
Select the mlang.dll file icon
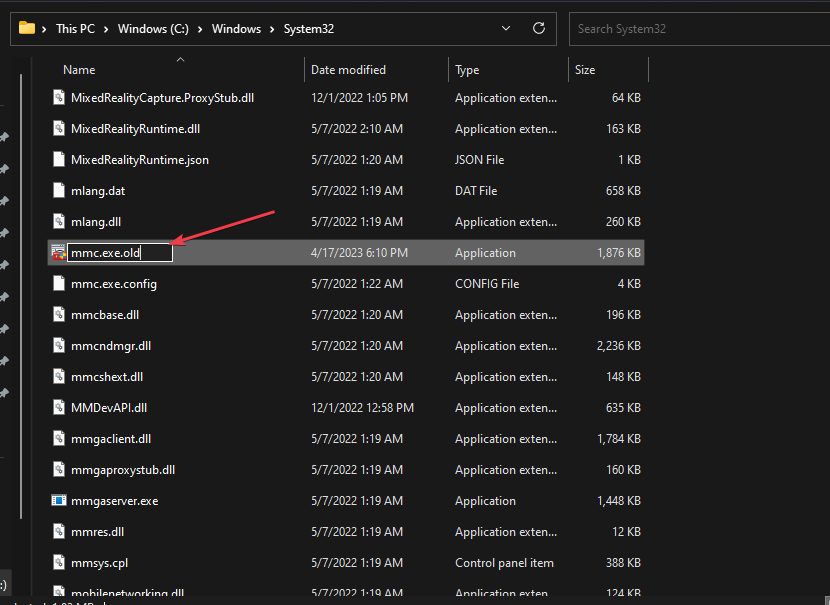coord(59,221)
